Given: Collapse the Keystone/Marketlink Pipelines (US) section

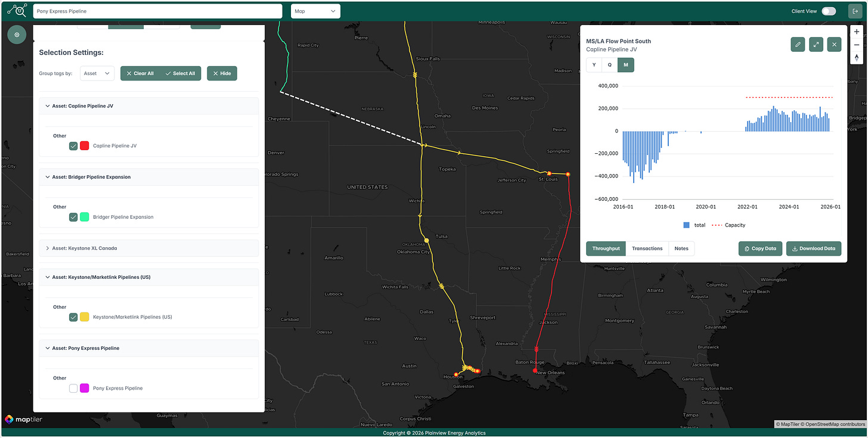Looking at the screenshot, I should 149,277.
